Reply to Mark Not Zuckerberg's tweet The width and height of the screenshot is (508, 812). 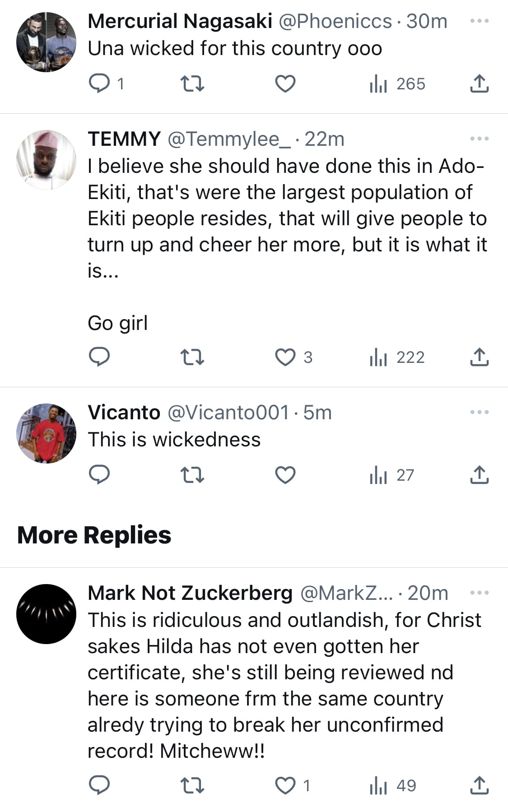coord(99,786)
